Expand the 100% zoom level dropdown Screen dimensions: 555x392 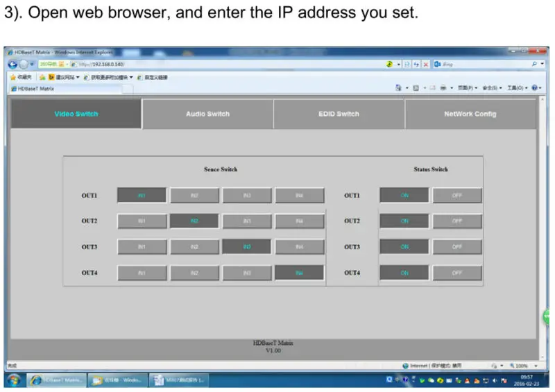536,366
